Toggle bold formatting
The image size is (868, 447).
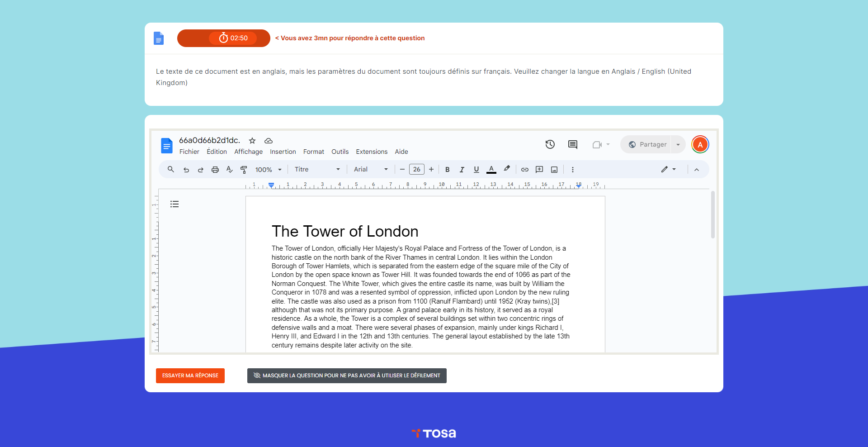[447, 170]
